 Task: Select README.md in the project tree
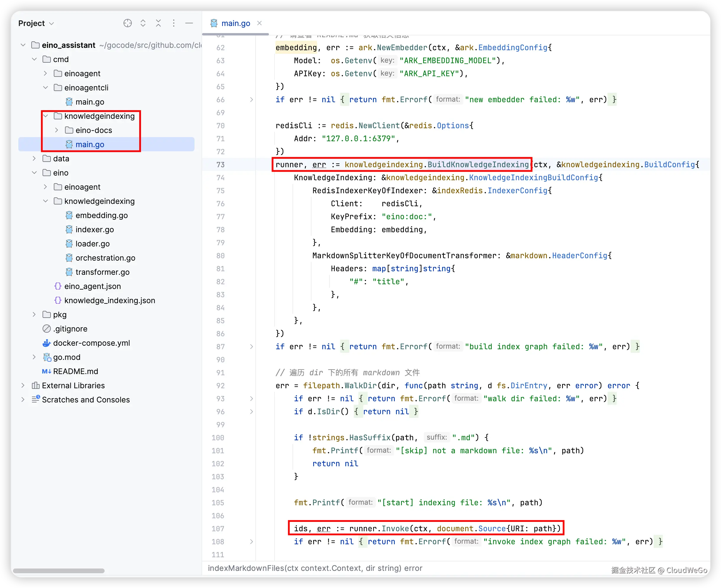point(75,371)
